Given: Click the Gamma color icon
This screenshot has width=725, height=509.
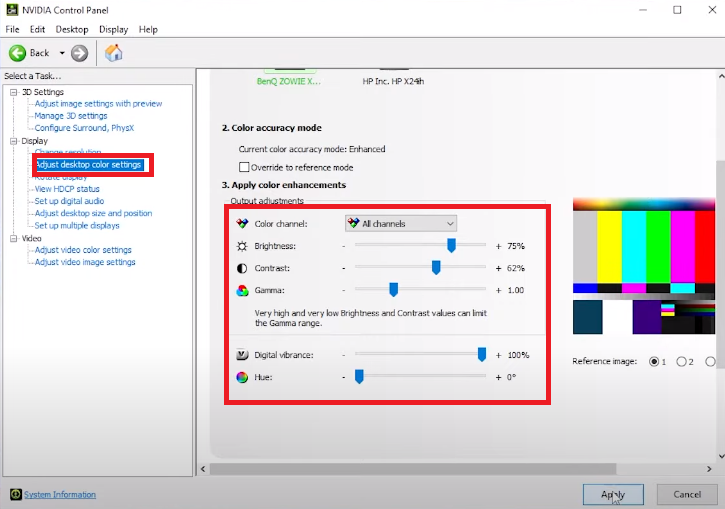Looking at the screenshot, I should 241,291.
